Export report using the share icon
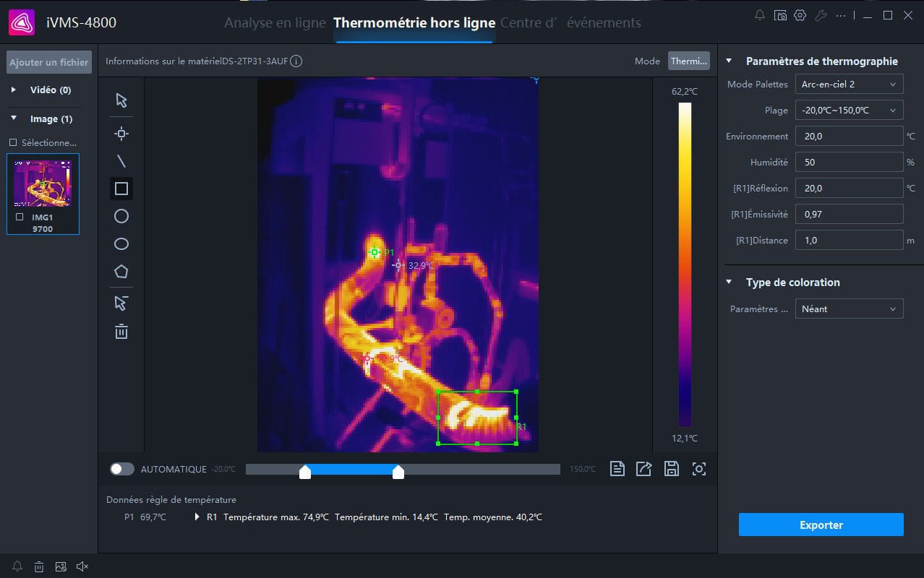 pyautogui.click(x=643, y=468)
